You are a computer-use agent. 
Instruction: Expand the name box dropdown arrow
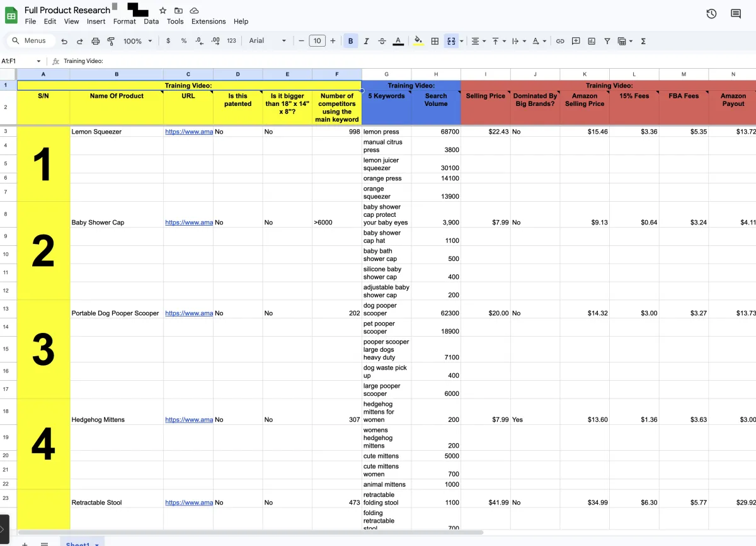[38, 61]
